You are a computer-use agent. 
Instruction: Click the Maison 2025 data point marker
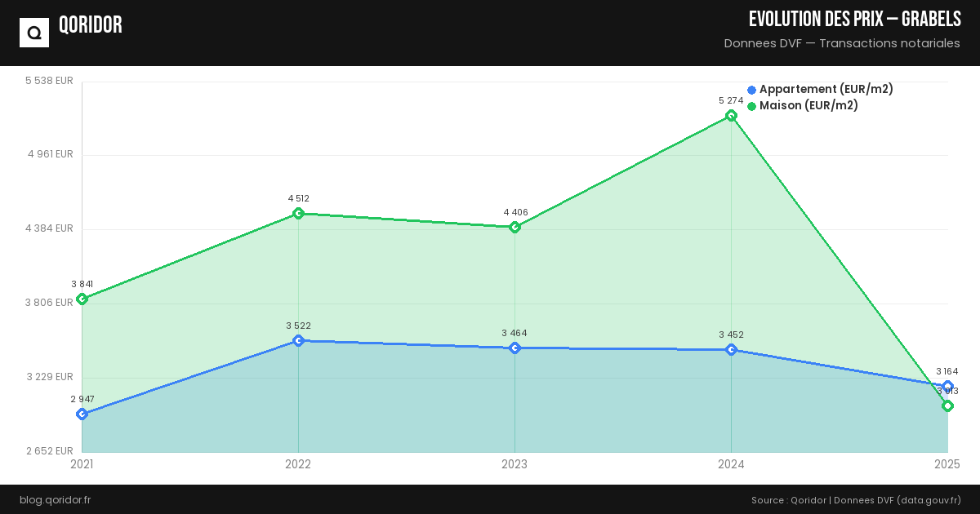[947, 406]
